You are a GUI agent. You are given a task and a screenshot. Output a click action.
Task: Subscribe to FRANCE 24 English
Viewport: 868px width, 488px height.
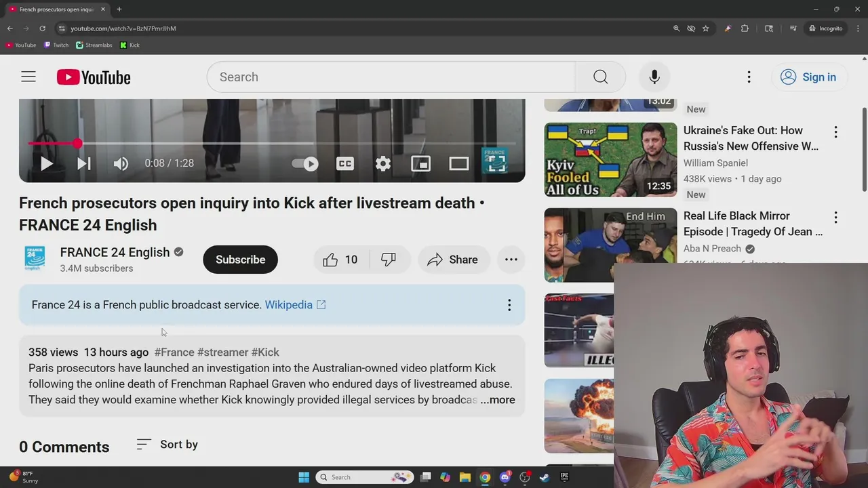click(240, 260)
